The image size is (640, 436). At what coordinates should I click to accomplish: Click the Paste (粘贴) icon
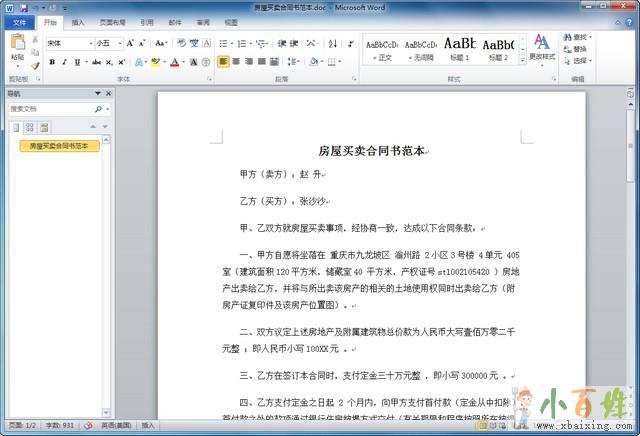coord(18,45)
